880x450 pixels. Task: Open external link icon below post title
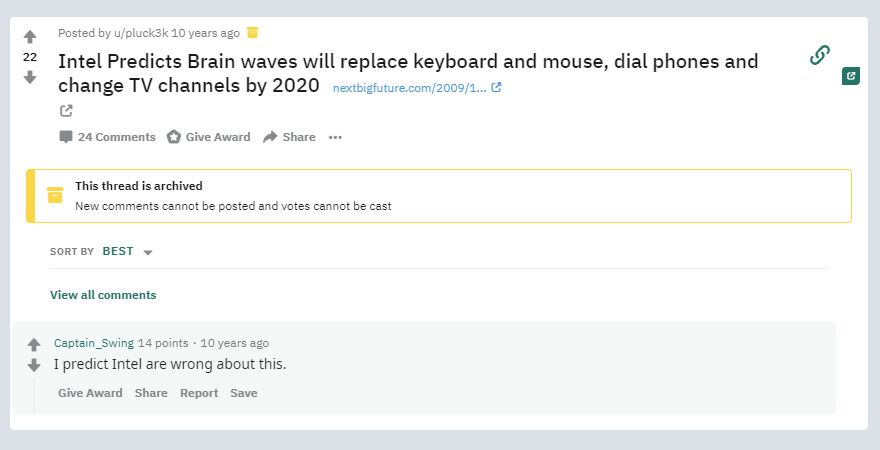(x=66, y=110)
